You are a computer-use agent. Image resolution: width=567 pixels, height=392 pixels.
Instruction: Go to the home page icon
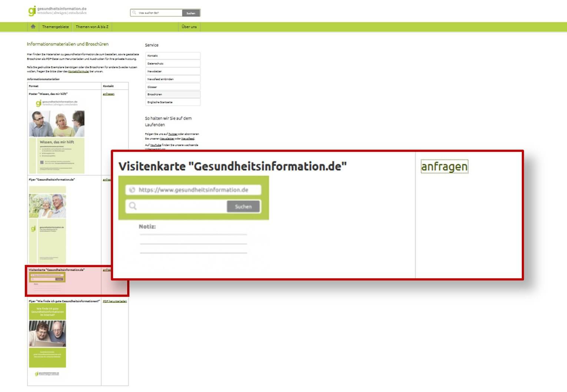pyautogui.click(x=33, y=27)
